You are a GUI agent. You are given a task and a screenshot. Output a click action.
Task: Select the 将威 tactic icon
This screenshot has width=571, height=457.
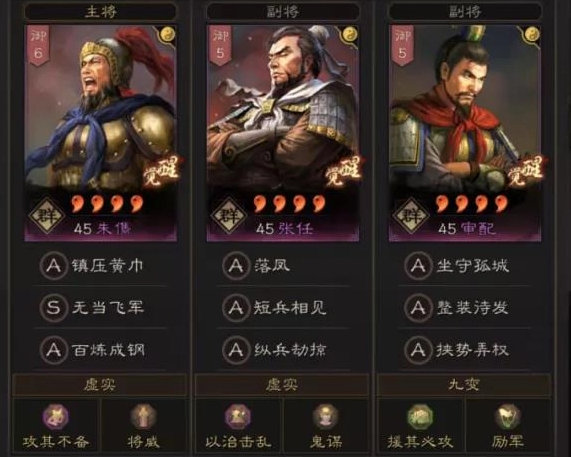(x=143, y=416)
